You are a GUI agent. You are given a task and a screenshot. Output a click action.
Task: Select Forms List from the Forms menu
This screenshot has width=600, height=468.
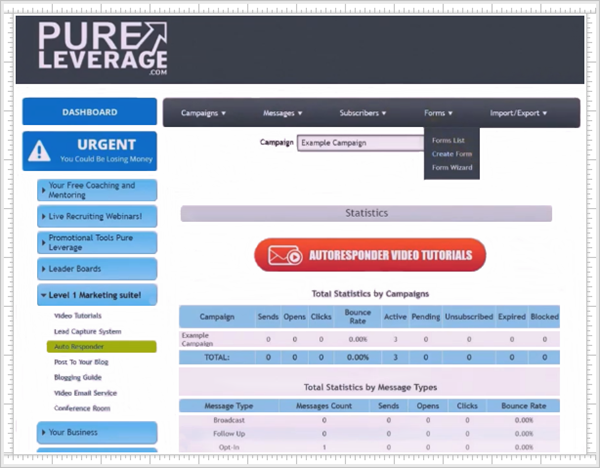click(448, 140)
